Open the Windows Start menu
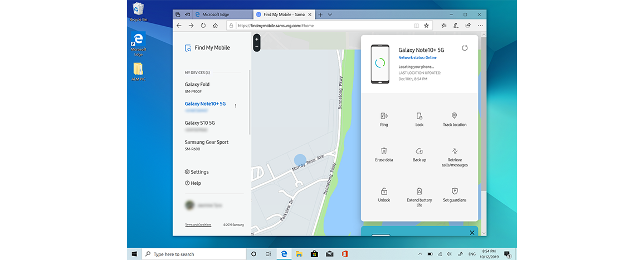This screenshot has width=644, height=260. (134, 254)
